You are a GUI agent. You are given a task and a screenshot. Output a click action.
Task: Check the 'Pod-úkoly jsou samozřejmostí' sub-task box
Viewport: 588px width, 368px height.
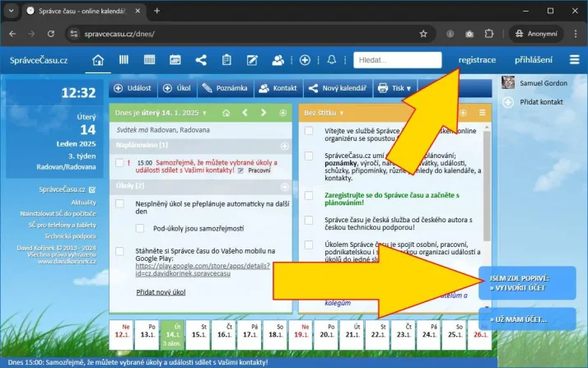(140, 228)
